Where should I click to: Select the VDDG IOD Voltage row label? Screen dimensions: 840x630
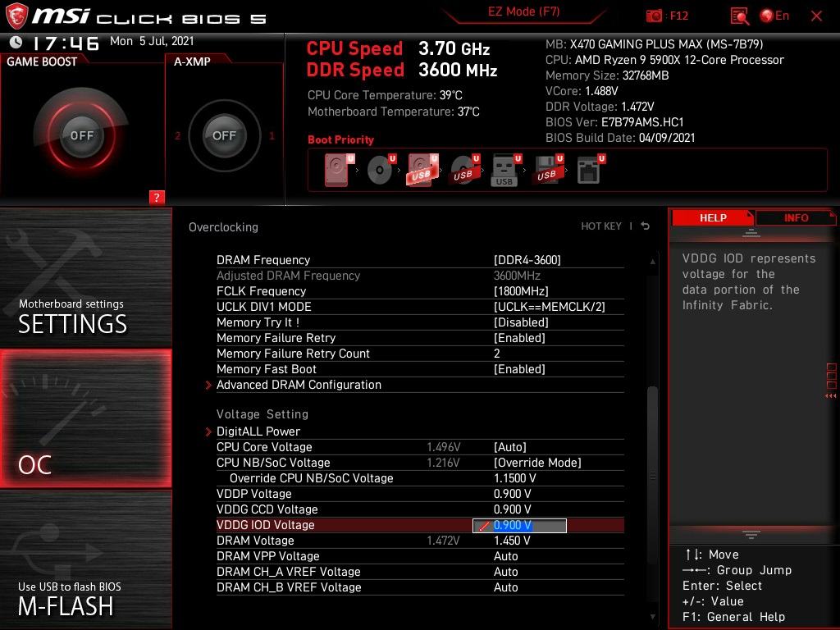265,525
